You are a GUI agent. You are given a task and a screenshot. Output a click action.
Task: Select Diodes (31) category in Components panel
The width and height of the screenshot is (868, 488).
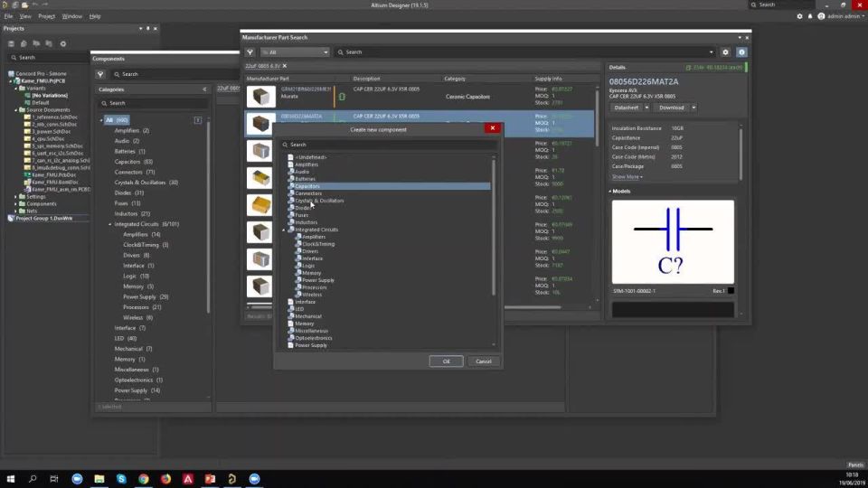[x=129, y=193]
